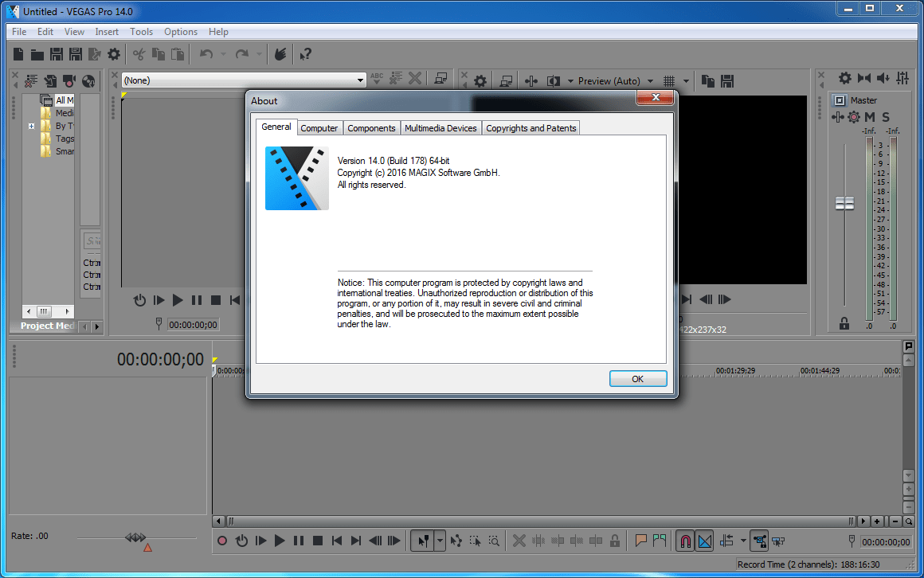Toggle Auto Ripple button
This screenshot has height=578, width=924.
(x=726, y=541)
